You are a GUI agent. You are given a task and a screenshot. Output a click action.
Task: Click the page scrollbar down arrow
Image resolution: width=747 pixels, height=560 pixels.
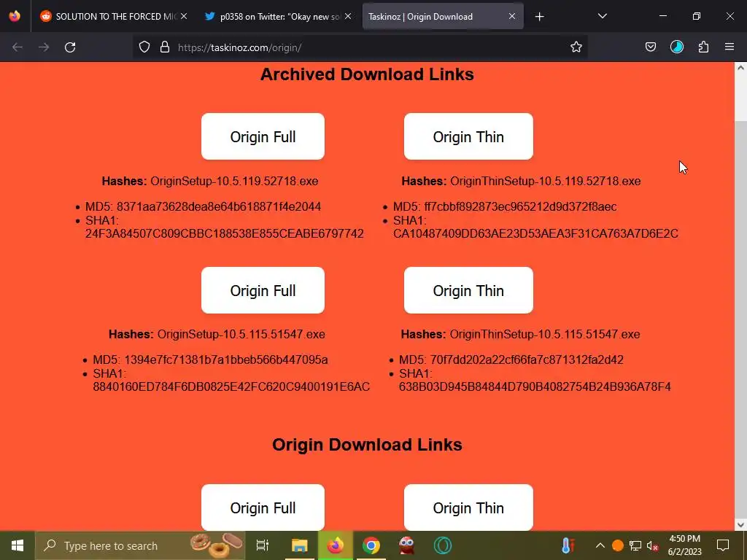click(741, 525)
